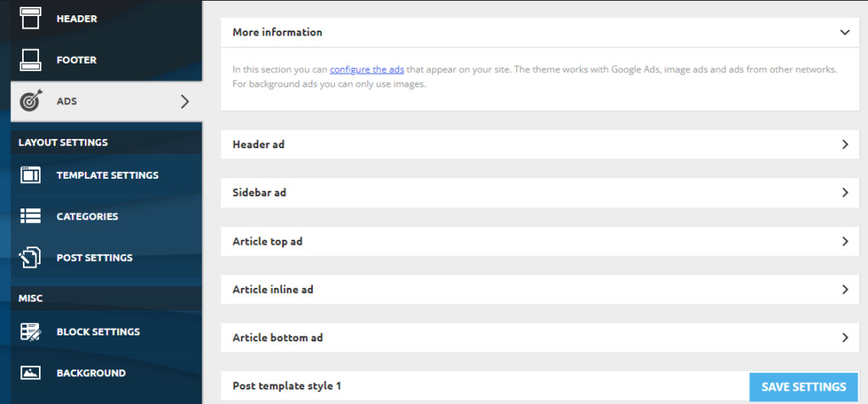Collapse the More information chevron
This screenshot has width=868, height=404.
[x=845, y=32]
